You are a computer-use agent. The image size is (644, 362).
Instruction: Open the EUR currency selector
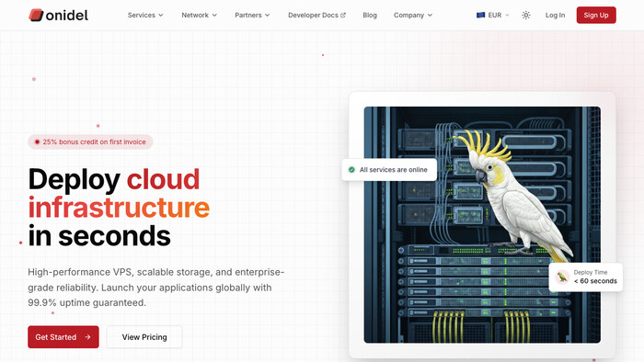point(493,16)
